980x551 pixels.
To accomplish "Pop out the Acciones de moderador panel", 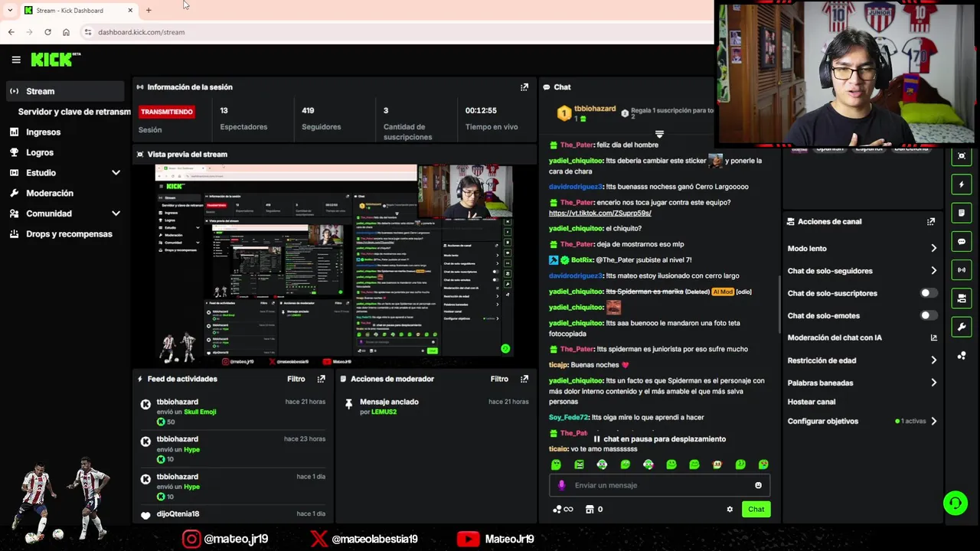I will 524,379.
